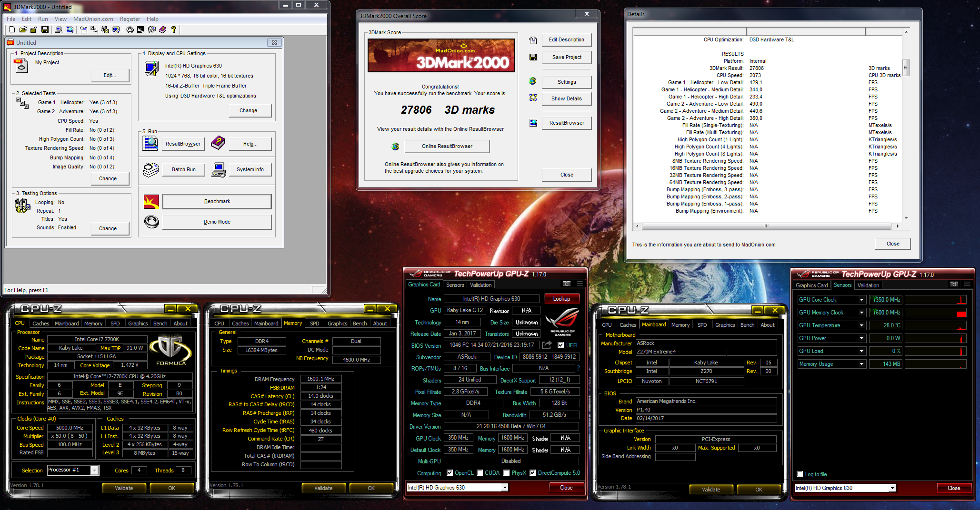Screen dimensions: 980x510
Task: Expand the GPU Load sensor dropdown
Action: tap(861, 351)
